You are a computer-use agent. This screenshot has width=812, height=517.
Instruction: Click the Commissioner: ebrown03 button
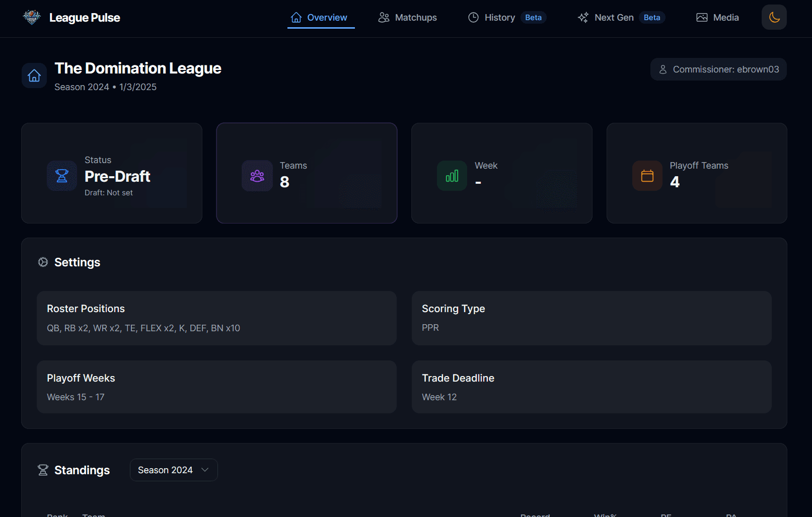(x=718, y=69)
